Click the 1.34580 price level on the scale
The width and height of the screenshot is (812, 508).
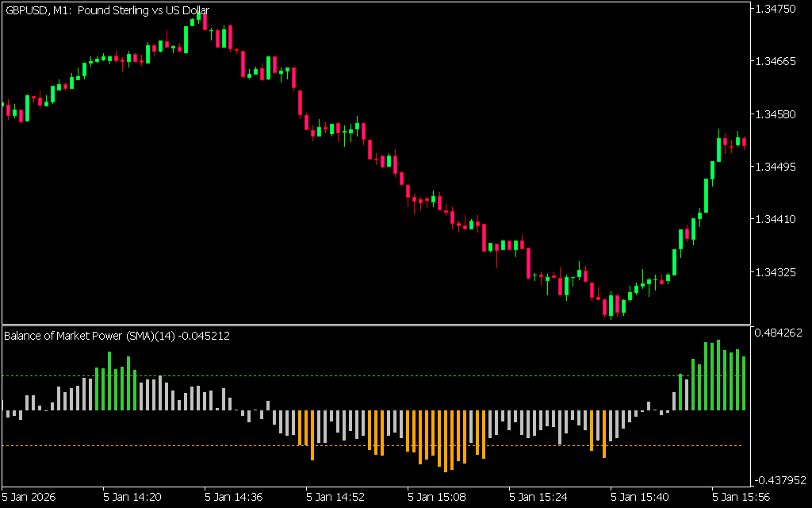coord(777,114)
